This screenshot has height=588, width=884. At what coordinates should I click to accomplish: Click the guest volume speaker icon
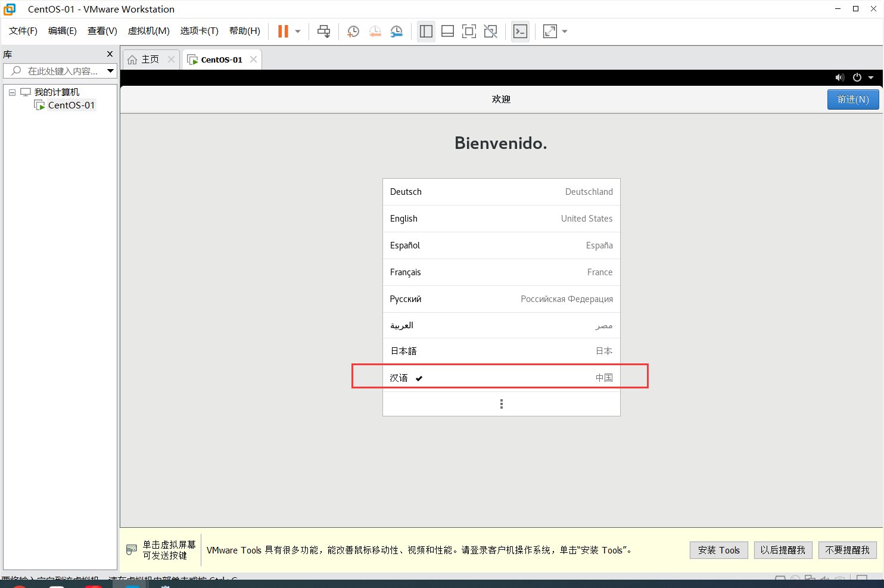tap(840, 77)
